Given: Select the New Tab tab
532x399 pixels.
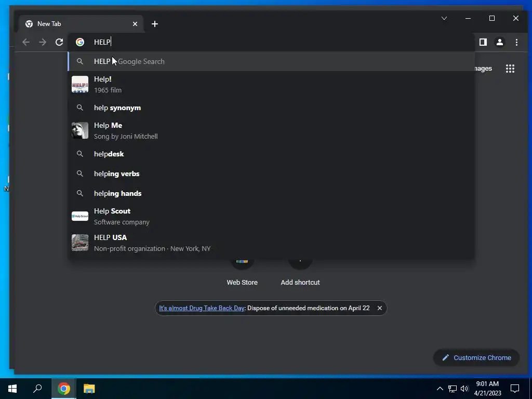Looking at the screenshot, I should coord(81,24).
